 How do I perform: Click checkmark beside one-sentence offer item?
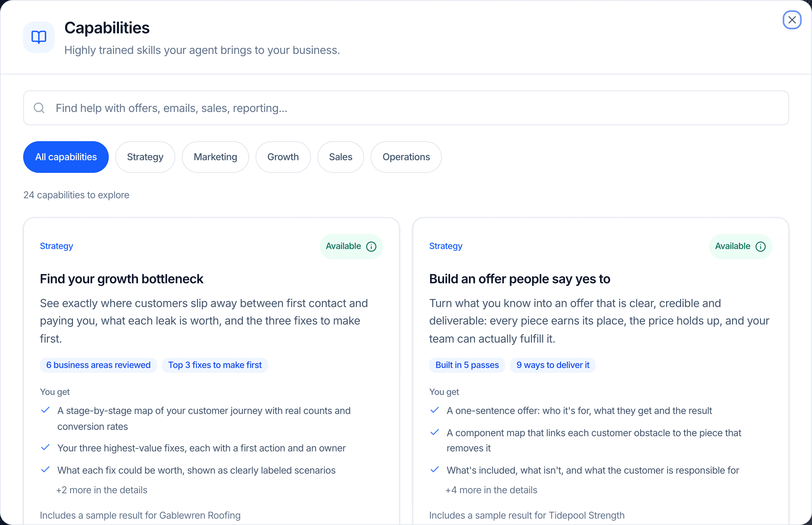434,410
